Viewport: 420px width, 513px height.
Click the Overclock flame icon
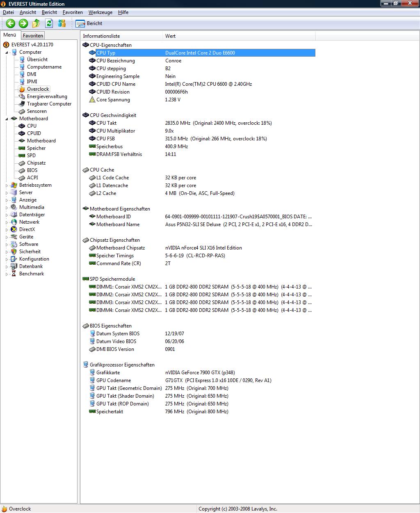[22, 89]
